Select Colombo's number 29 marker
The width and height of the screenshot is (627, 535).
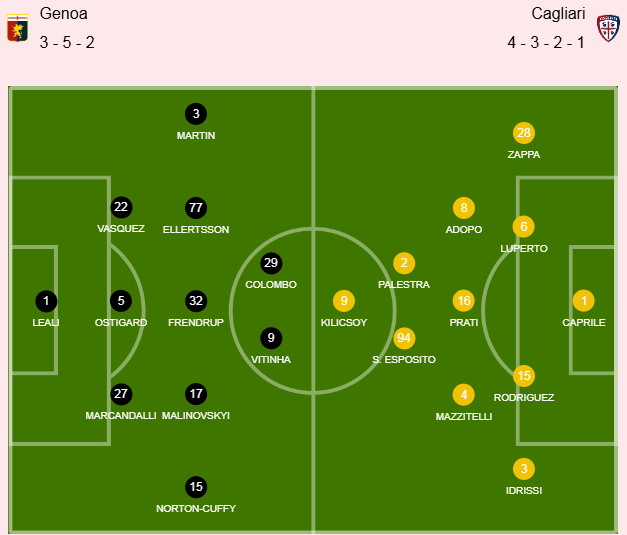271,263
